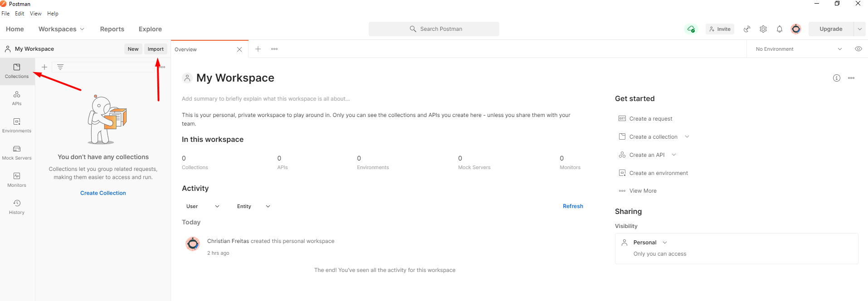The image size is (868, 301).
Task: Open the Collections sidebar panel
Action: pyautogui.click(x=17, y=71)
